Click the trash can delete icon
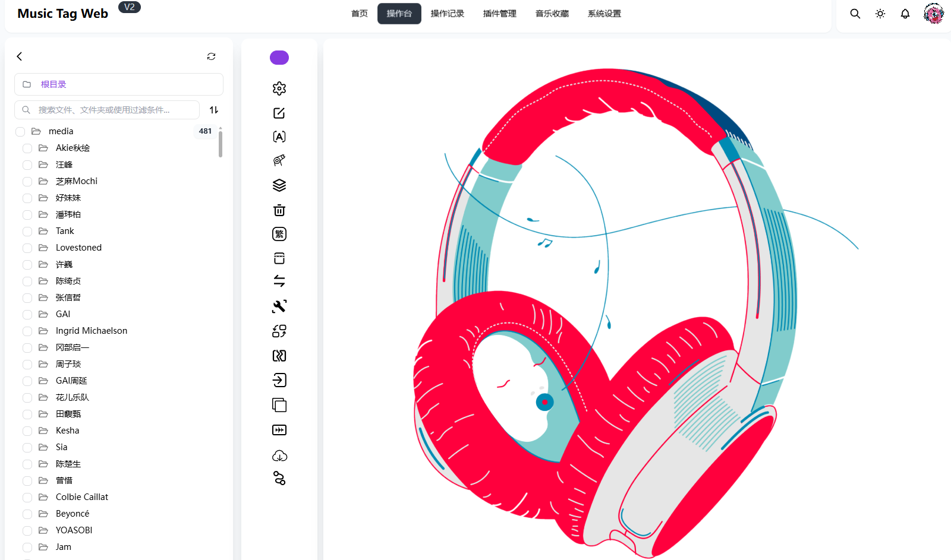The height and width of the screenshot is (560, 951). pyautogui.click(x=279, y=210)
